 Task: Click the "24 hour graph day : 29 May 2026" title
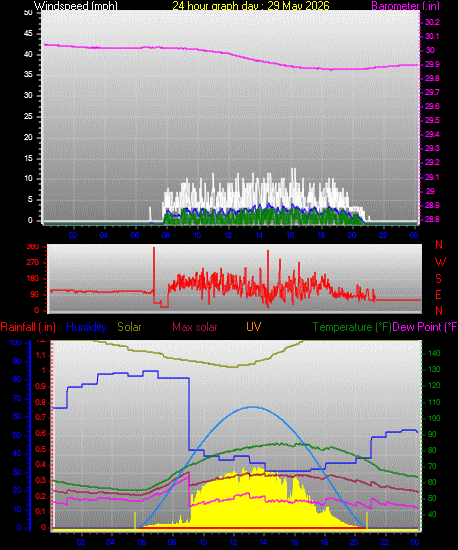point(251,6)
